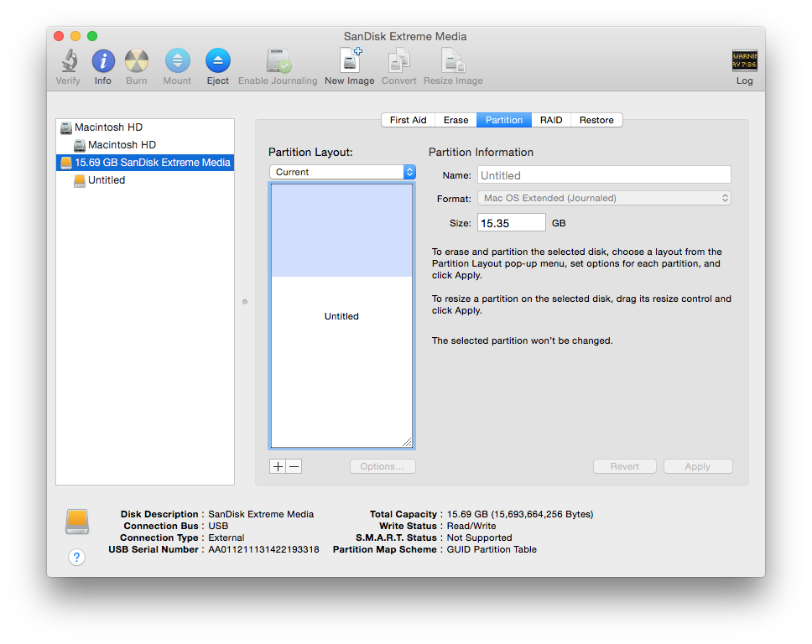812x644 pixels.
Task: Switch to the Erase tab
Action: 455,120
